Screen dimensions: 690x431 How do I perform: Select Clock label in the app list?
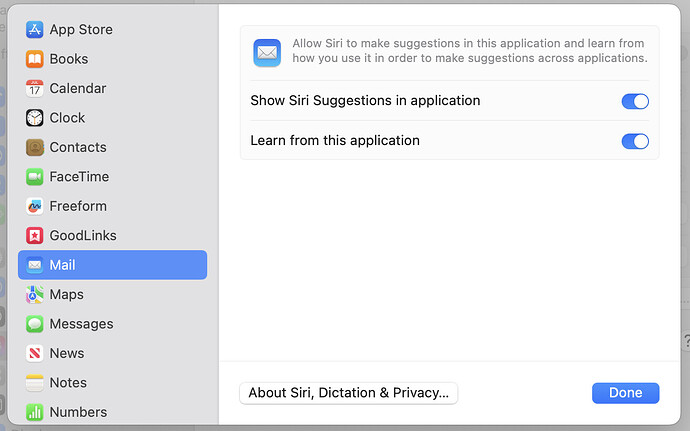click(x=67, y=118)
